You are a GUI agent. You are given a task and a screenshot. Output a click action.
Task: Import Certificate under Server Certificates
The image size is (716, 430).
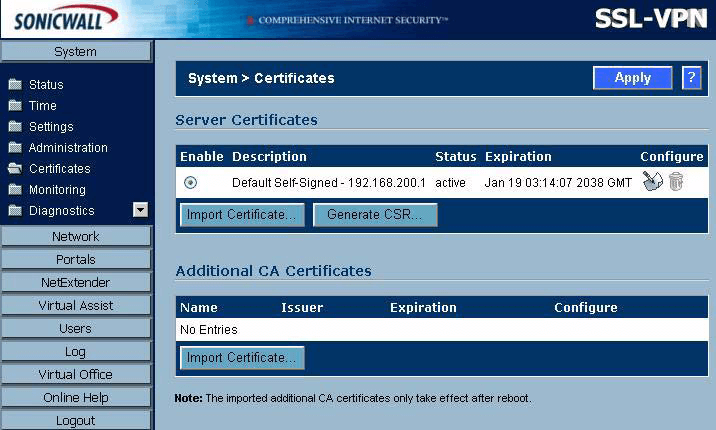tap(242, 215)
